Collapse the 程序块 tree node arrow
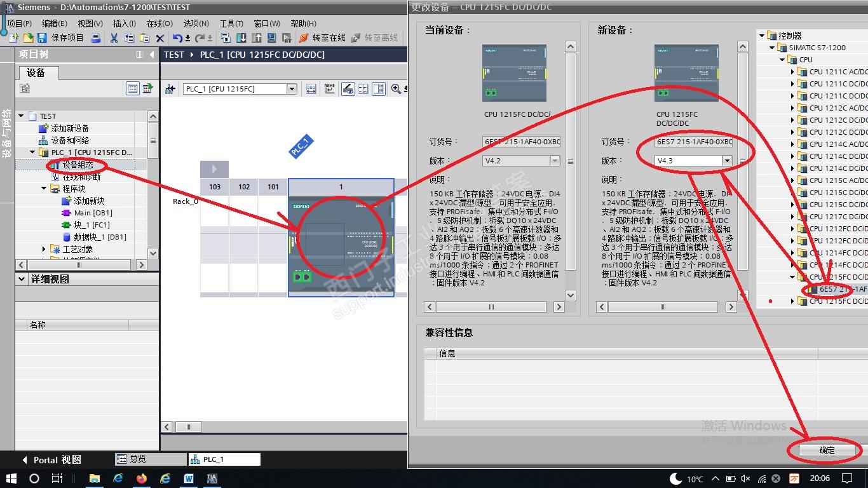868x488 pixels. (x=44, y=189)
